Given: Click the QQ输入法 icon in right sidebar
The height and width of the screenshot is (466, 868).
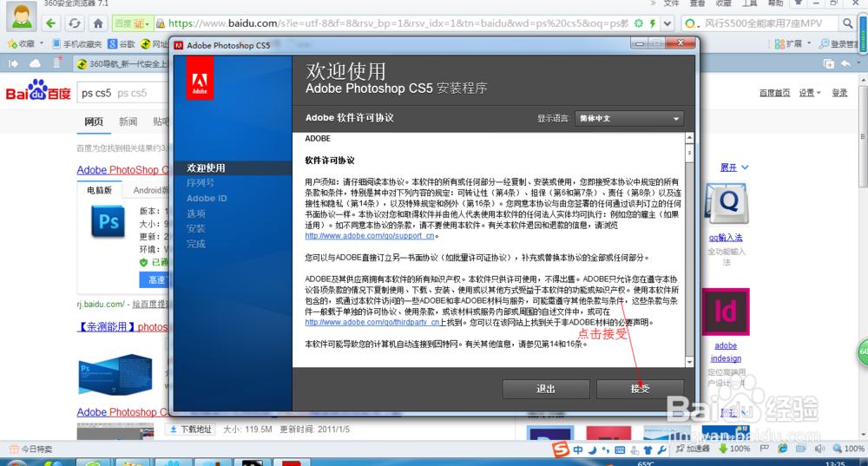Looking at the screenshot, I should pyautogui.click(x=727, y=204).
